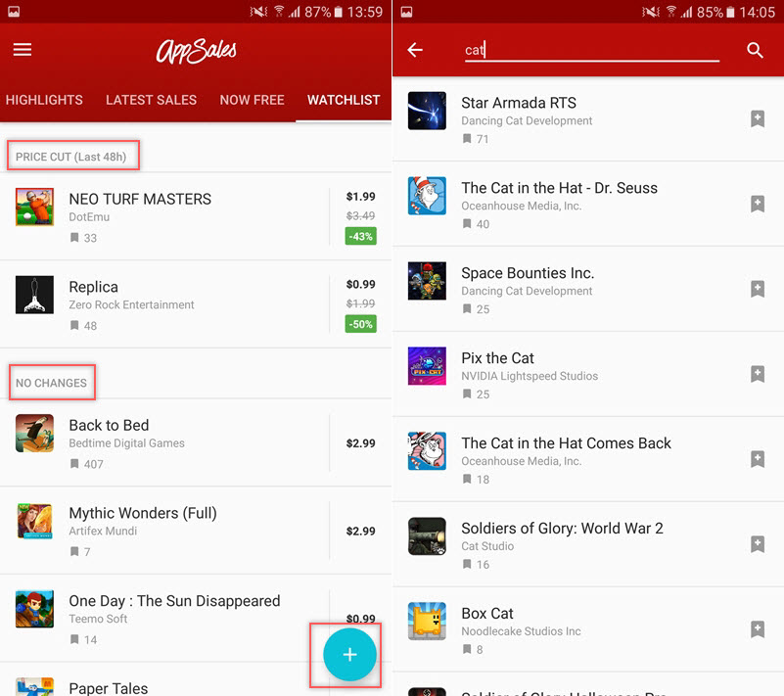Open the Soldiers of Glory app icon

427,536
